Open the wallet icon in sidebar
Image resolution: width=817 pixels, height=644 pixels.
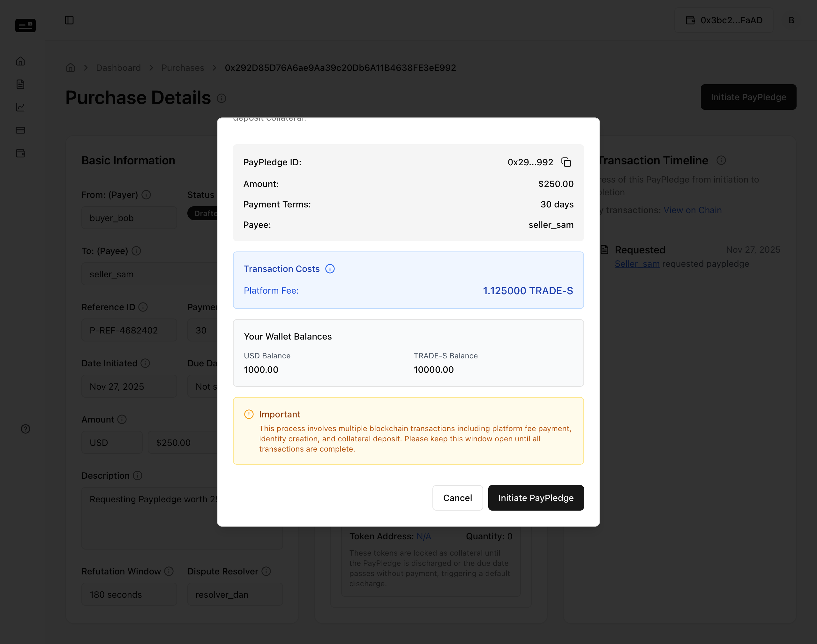tap(21, 153)
